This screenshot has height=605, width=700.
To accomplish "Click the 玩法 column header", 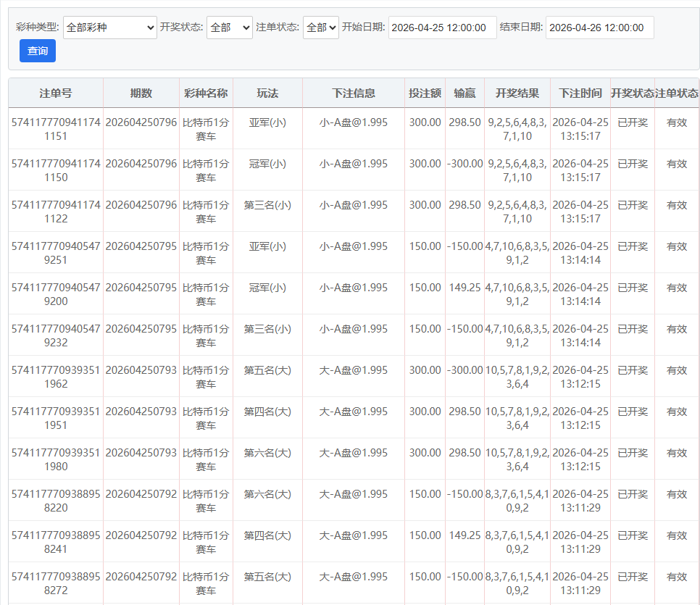I will [267, 93].
